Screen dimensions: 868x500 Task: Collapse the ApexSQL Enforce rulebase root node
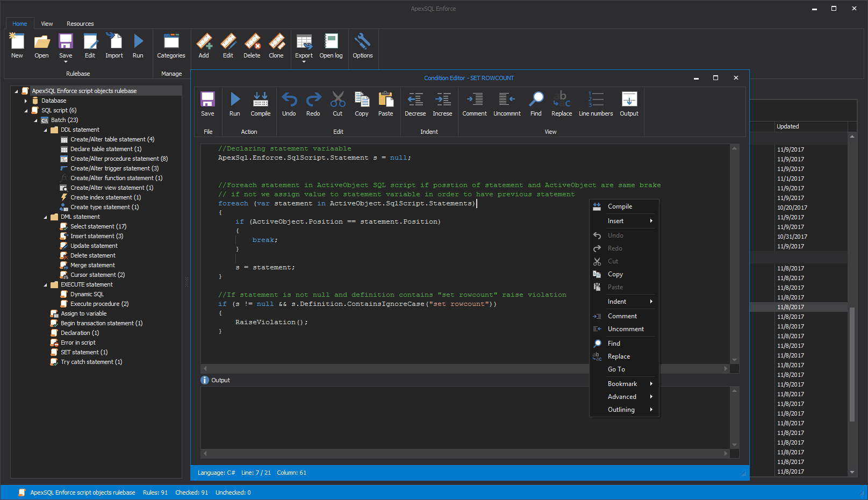click(x=16, y=91)
